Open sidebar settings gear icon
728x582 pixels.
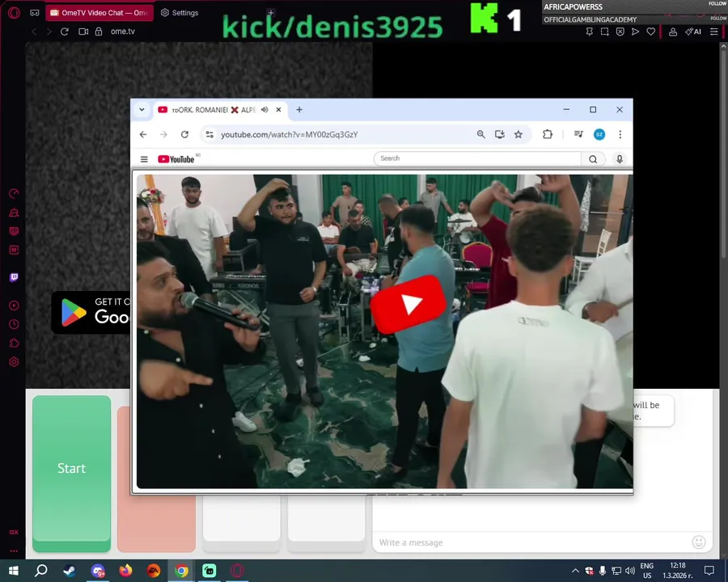tap(14, 361)
